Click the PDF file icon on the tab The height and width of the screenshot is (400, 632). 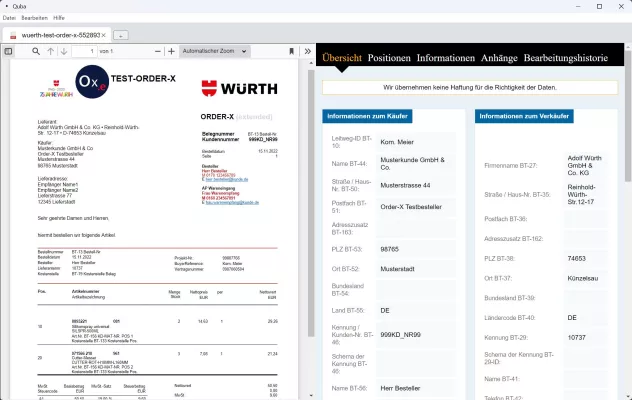[x=13, y=35]
